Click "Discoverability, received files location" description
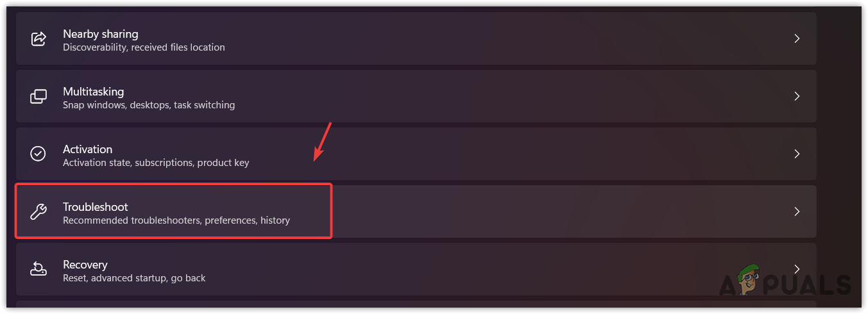This screenshot has width=868, height=314. (x=144, y=47)
